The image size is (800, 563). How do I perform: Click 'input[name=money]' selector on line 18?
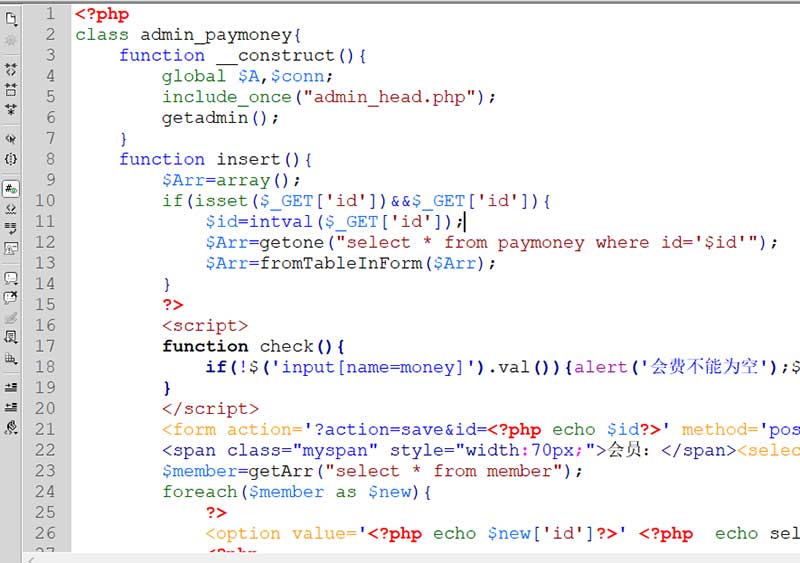point(372,367)
